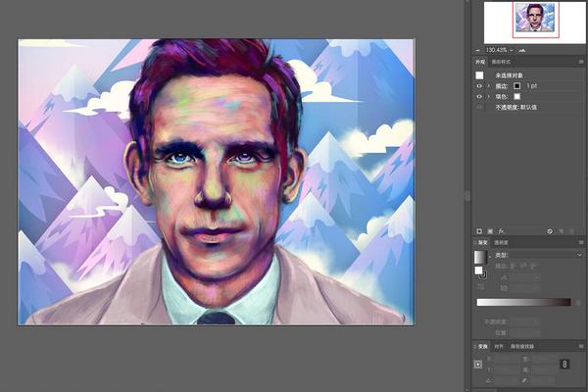The image size is (588, 392).
Task: Switch to the 图形样式 (Graphic Styles) tab
Action: point(501,62)
